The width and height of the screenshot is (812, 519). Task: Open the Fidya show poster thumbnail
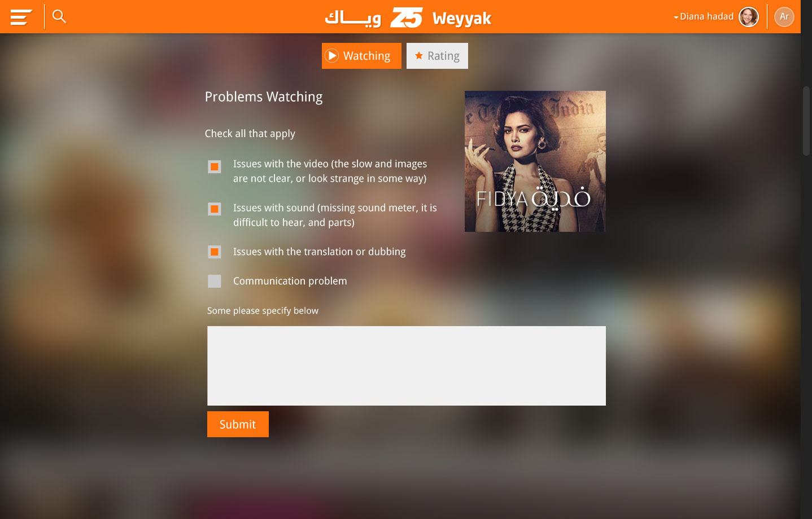[x=535, y=161]
